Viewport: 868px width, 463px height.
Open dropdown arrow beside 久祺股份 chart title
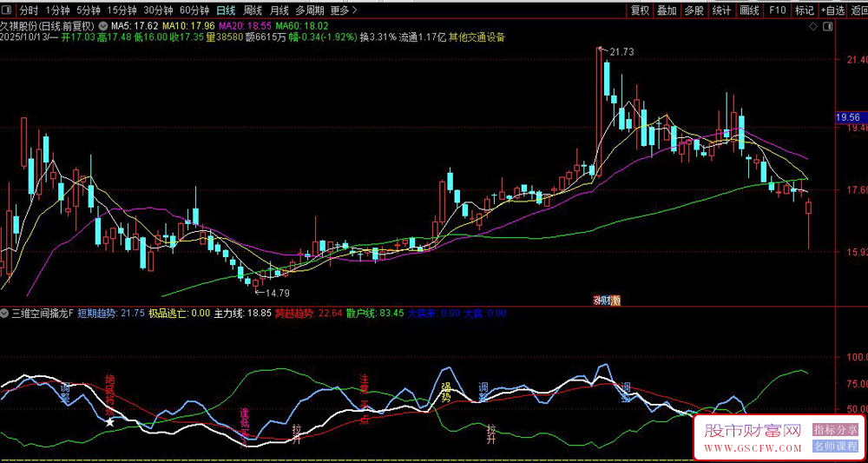pos(104,26)
